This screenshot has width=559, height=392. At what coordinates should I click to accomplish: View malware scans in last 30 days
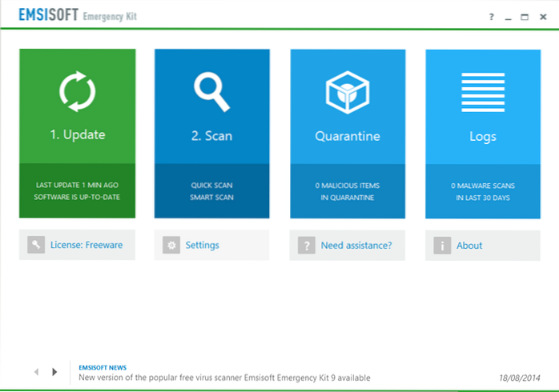tap(482, 190)
